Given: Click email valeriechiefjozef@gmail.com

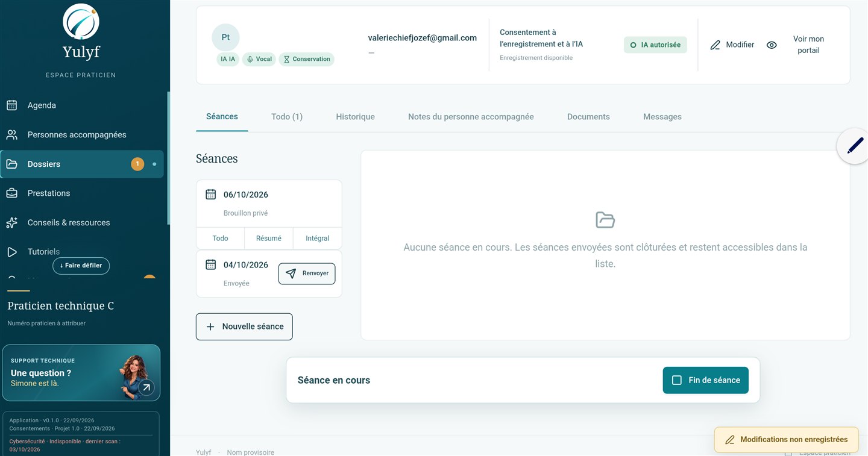Looking at the screenshot, I should pos(423,38).
